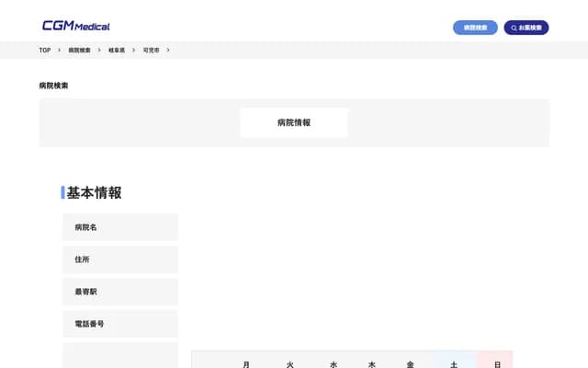The image size is (588, 368).
Task: Open 可児市 breadcrumb link
Action: click(x=151, y=50)
